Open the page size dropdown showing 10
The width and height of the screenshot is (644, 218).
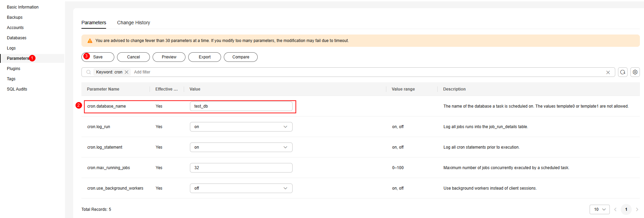coord(600,209)
